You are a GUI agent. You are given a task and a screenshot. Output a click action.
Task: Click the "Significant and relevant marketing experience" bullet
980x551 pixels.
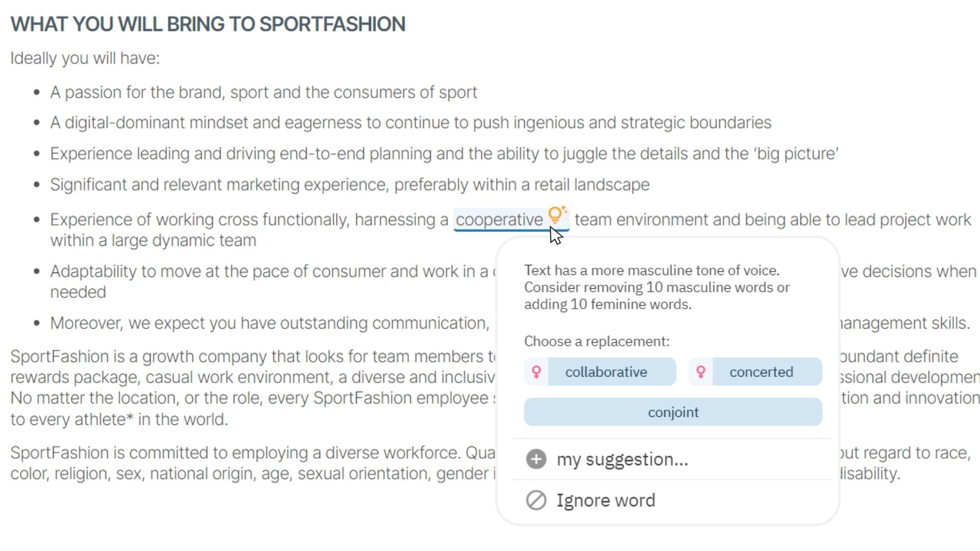[x=350, y=185]
